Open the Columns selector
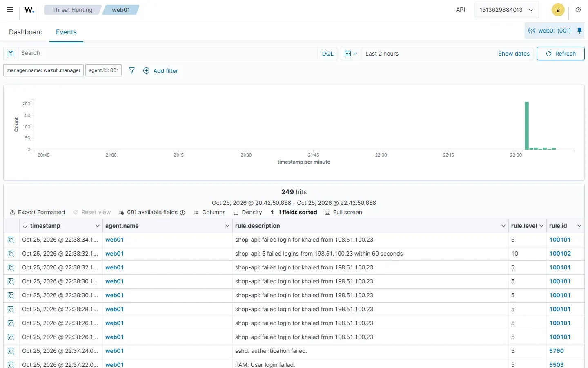This screenshot has height=368, width=588. [x=209, y=213]
